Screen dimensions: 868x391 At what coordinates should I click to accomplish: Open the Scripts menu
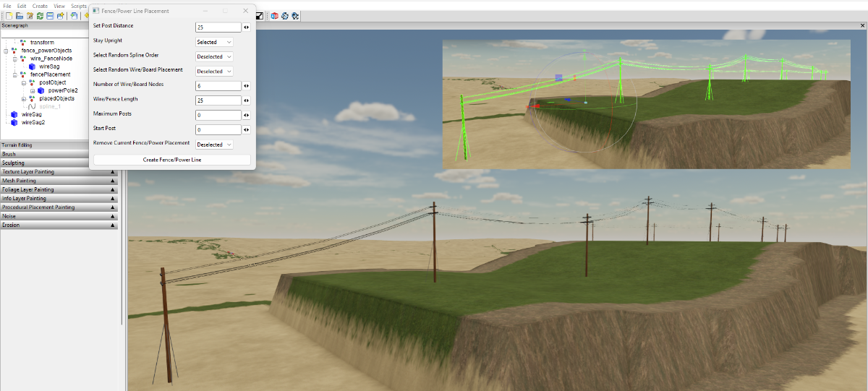tap(78, 6)
